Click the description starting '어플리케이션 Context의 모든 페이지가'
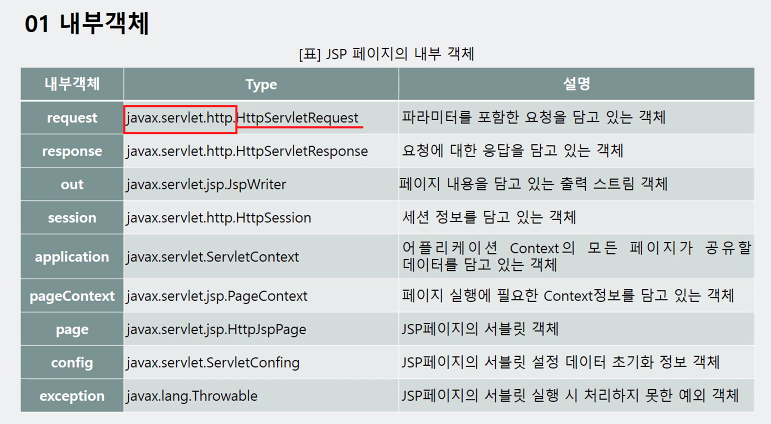The width and height of the screenshot is (771, 424). pyautogui.click(x=576, y=256)
